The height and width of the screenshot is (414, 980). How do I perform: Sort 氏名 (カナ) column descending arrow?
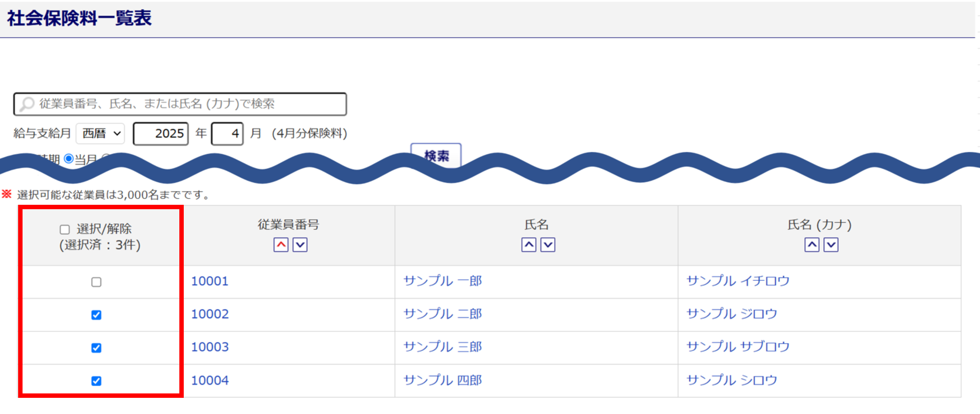coord(831,245)
